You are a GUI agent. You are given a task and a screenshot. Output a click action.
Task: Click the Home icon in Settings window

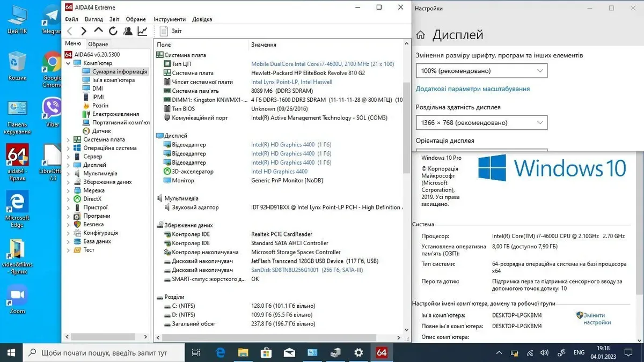click(x=421, y=35)
